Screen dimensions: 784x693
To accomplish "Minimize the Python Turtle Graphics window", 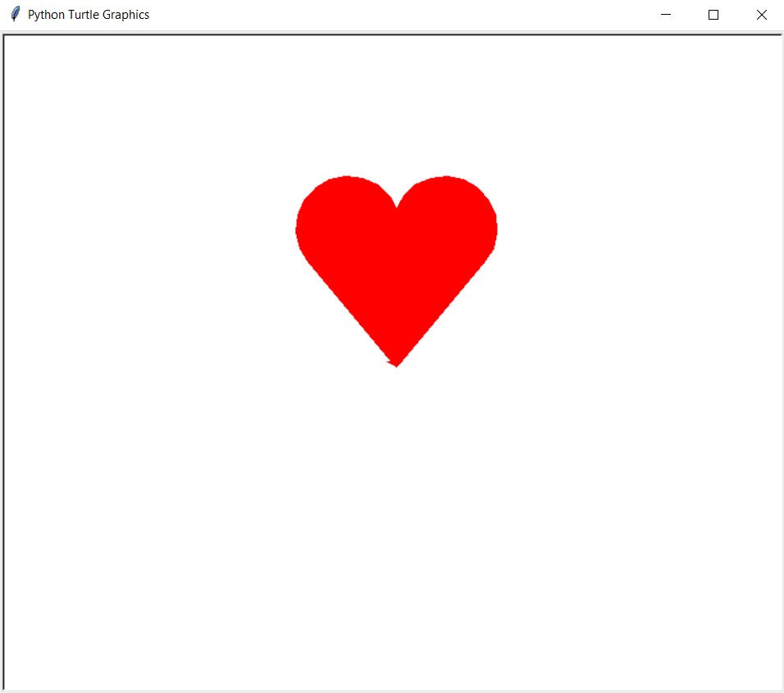I will 666,15.
